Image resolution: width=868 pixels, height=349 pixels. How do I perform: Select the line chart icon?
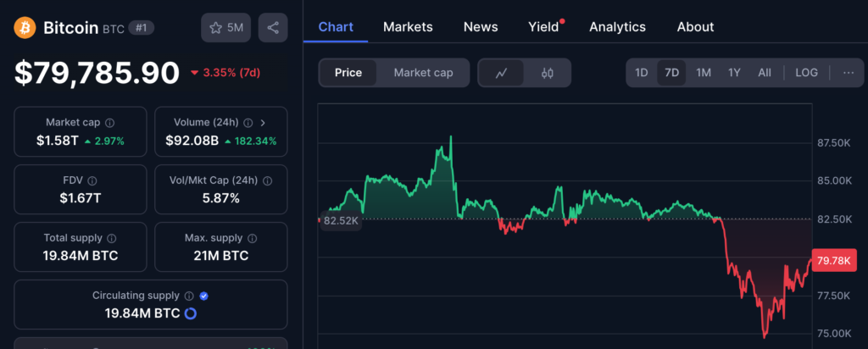502,73
